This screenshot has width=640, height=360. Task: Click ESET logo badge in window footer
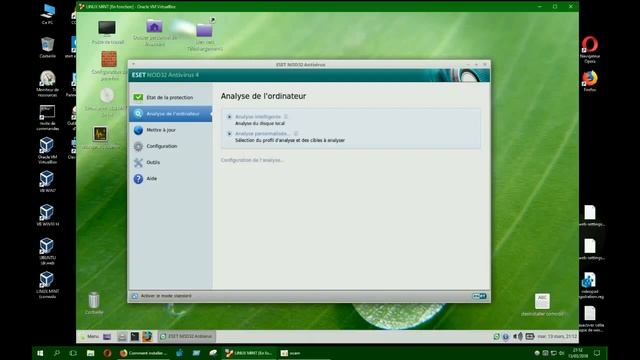[480, 296]
